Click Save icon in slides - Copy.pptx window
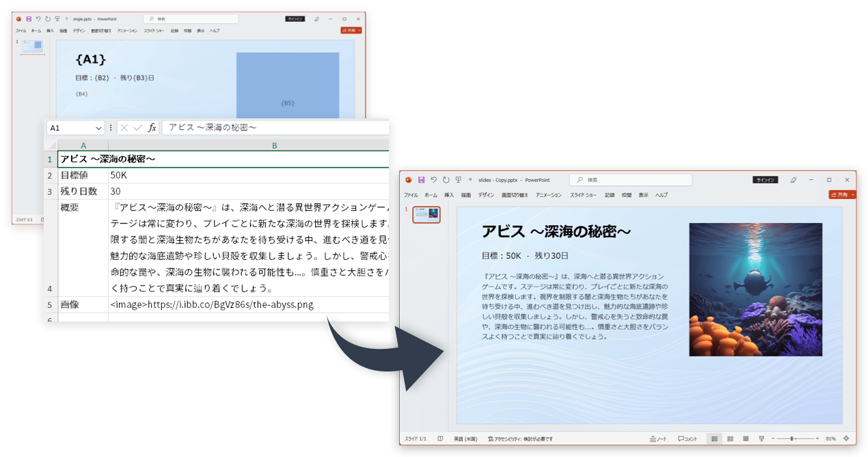The height and width of the screenshot is (457, 868). pos(422,180)
